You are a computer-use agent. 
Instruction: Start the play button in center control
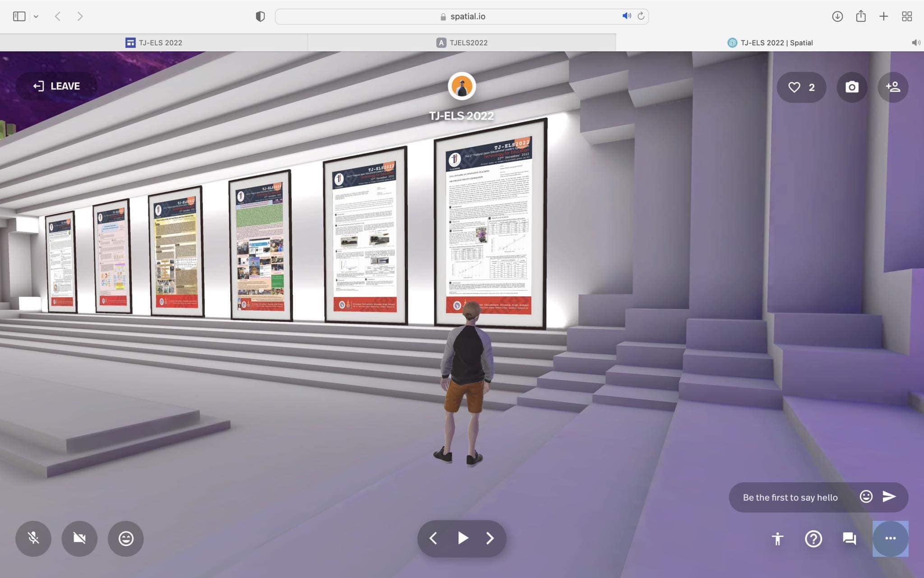point(462,538)
